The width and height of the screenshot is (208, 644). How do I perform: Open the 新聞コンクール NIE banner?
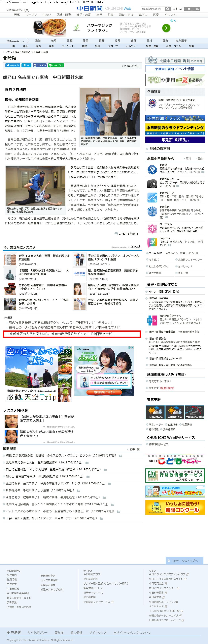pyautogui.click(x=175, y=507)
